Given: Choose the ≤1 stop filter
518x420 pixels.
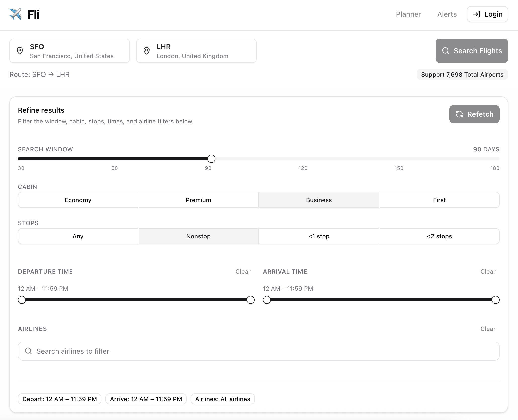Looking at the screenshot, I should pos(319,236).
